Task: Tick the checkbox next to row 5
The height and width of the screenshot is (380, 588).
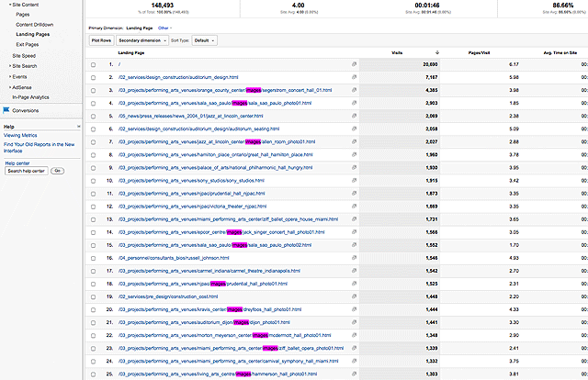Action: pyautogui.click(x=95, y=117)
